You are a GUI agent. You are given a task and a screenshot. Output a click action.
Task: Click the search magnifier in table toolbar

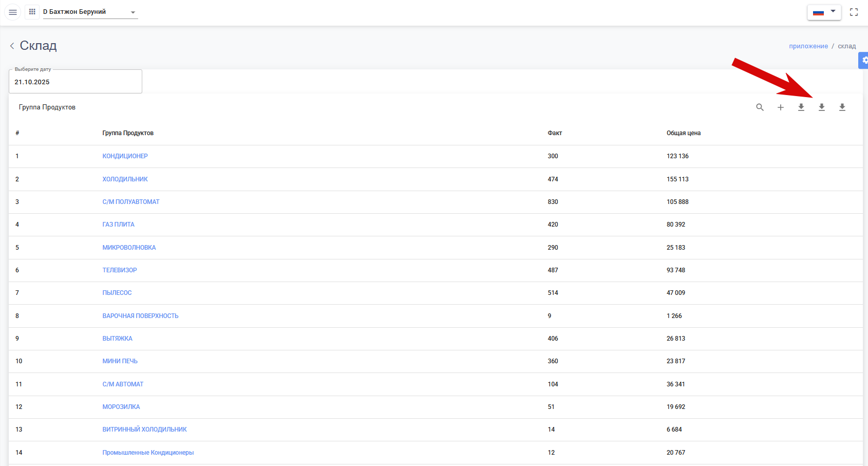pos(760,107)
